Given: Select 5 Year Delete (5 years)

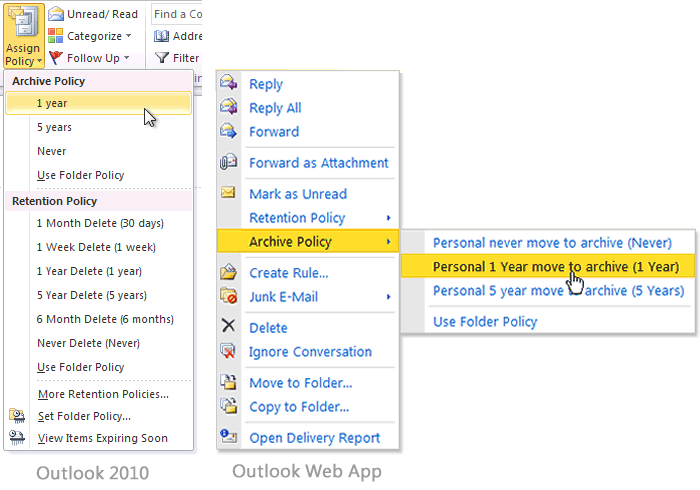Looking at the screenshot, I should (99, 295).
